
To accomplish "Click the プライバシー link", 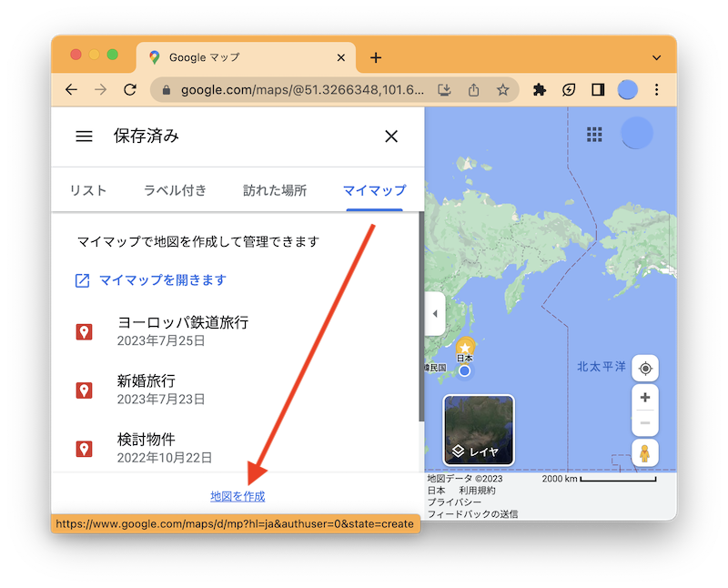I will click(x=454, y=502).
